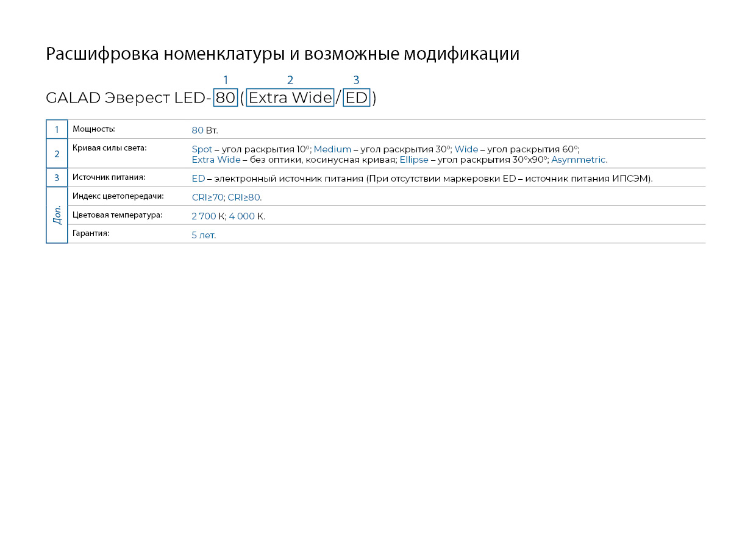Click the "Расшифровка номенклатуры" page heading

tap(282, 54)
